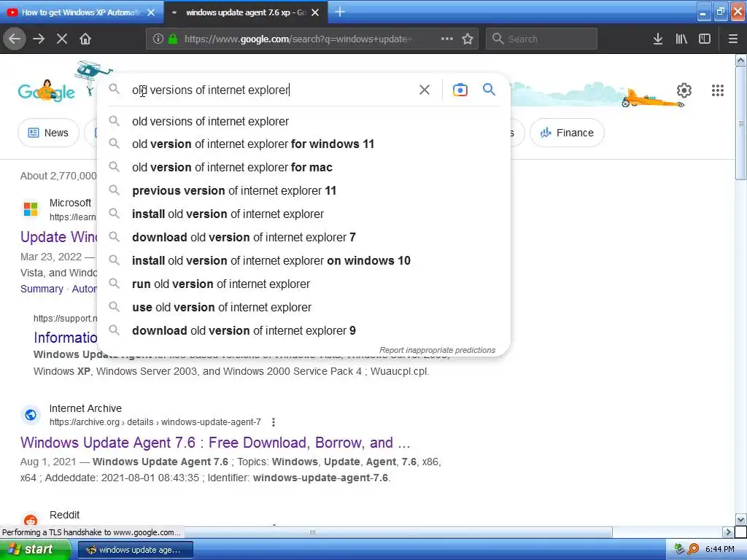The height and width of the screenshot is (560, 747).
Task: Select windows update age taskbar button
Action: coord(135,550)
